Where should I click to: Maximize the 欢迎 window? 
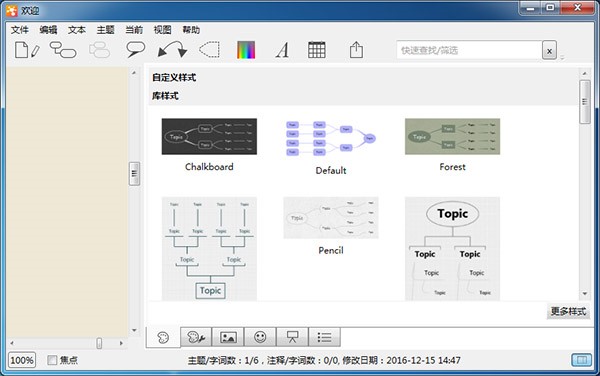click(x=550, y=8)
